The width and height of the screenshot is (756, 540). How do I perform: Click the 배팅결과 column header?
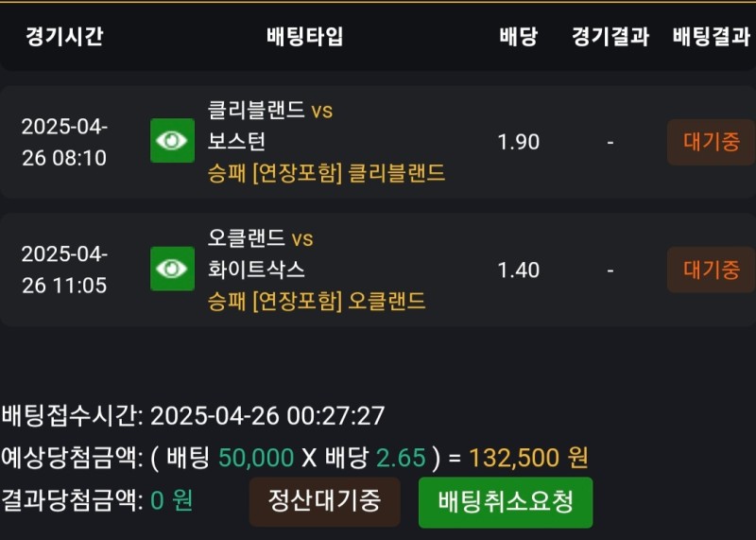(711, 37)
